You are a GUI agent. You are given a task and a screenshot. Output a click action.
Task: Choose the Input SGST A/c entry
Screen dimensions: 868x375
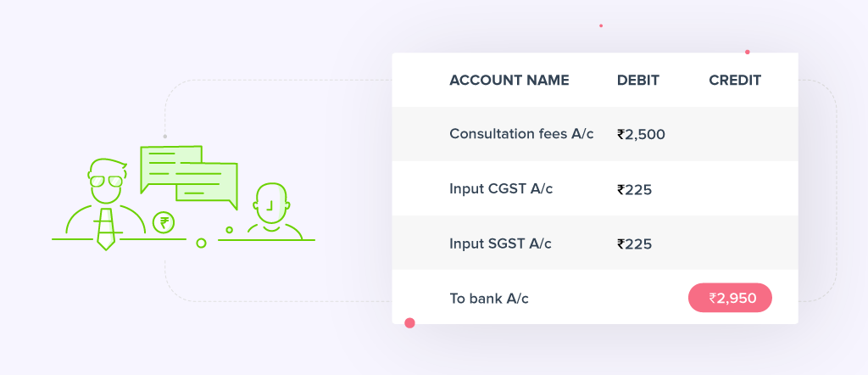(500, 243)
